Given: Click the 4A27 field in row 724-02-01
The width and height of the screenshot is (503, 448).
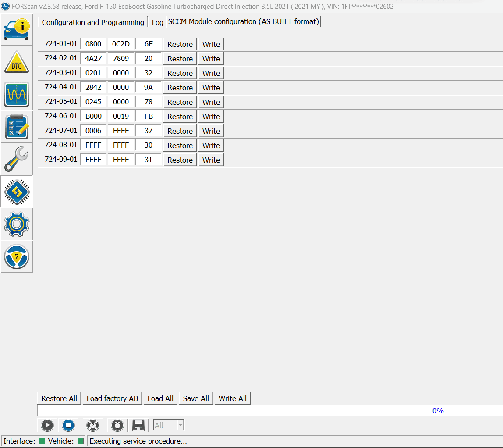Looking at the screenshot, I should click(93, 58).
